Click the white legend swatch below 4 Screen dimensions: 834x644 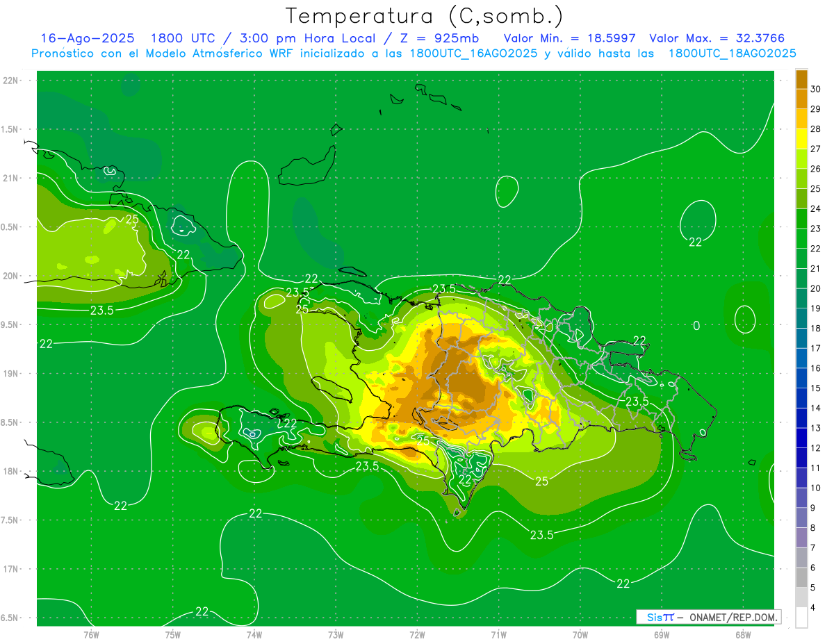[x=801, y=618]
